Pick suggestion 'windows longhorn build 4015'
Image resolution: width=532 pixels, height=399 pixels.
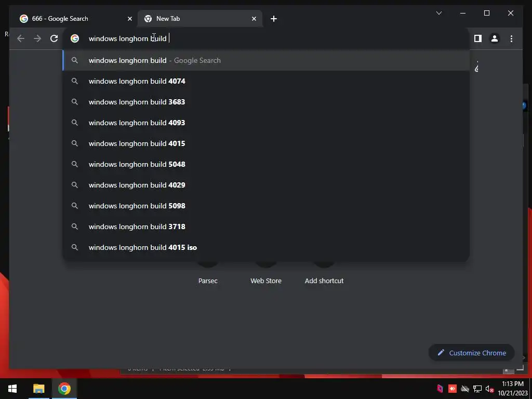(x=267, y=143)
